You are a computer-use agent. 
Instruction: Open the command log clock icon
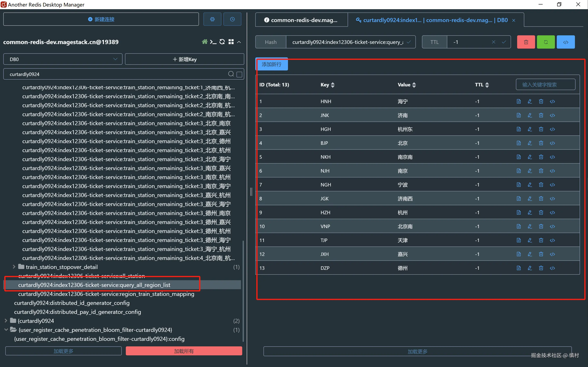tap(232, 19)
